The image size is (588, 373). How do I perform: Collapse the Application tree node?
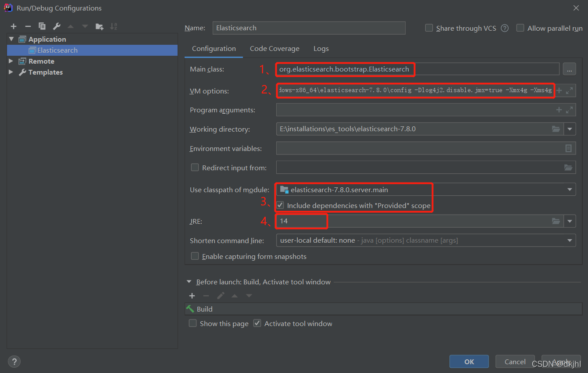[x=11, y=39]
